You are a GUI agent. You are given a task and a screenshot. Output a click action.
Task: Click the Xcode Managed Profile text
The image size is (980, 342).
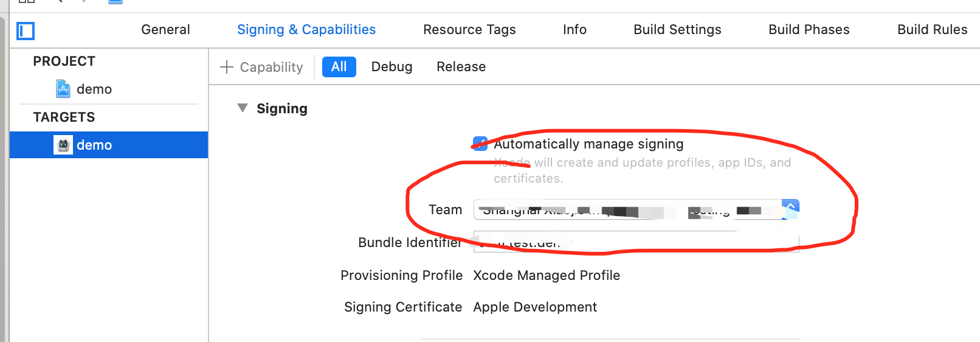click(x=547, y=276)
